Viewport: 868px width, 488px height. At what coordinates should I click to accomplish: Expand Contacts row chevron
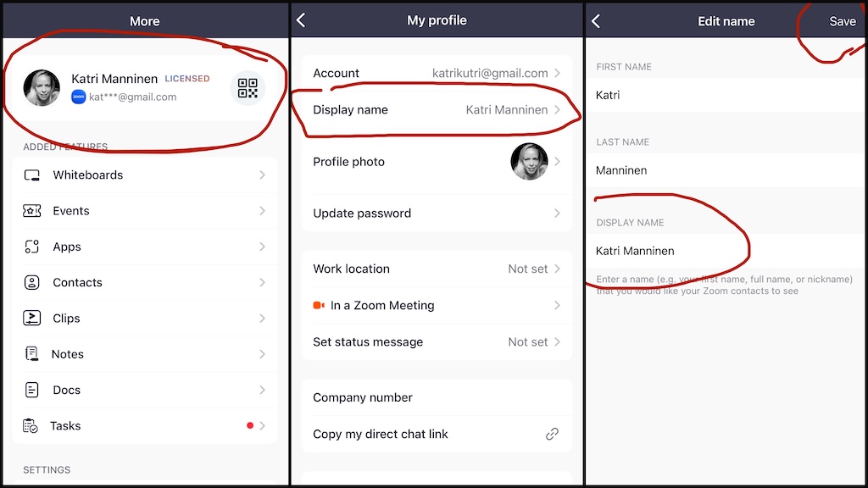point(263,283)
